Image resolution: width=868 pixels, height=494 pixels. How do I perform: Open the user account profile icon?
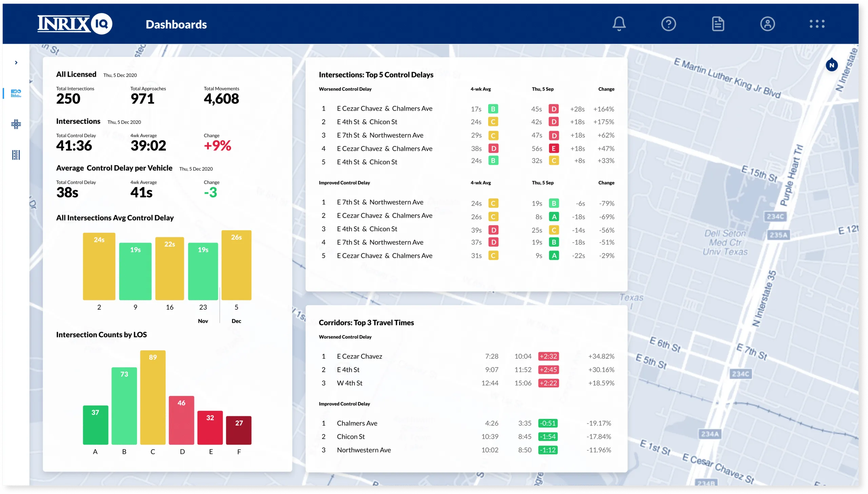767,24
